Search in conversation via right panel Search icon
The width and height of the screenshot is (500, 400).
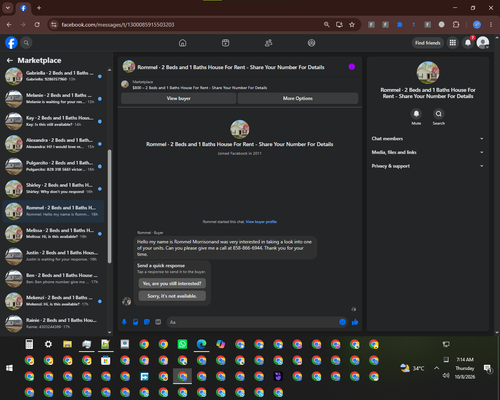(x=439, y=114)
